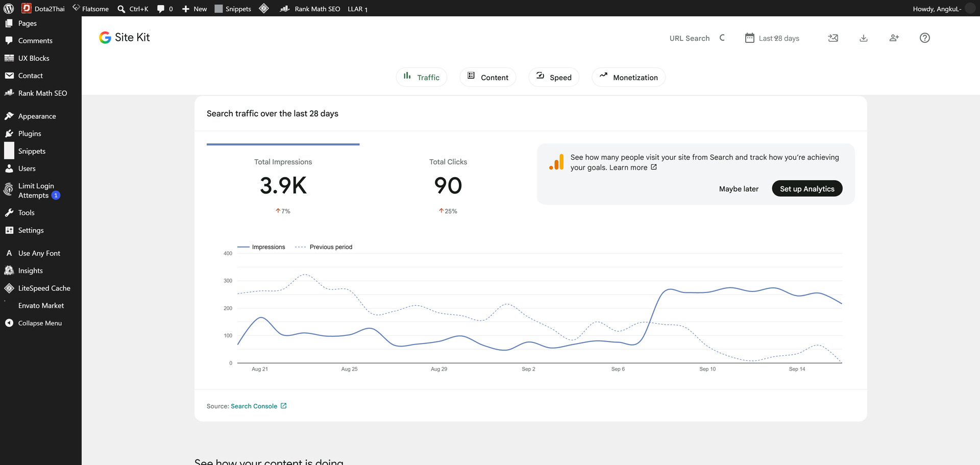Open Rank Math SEO in admin bar
The height and width of the screenshot is (465, 980).
point(310,9)
